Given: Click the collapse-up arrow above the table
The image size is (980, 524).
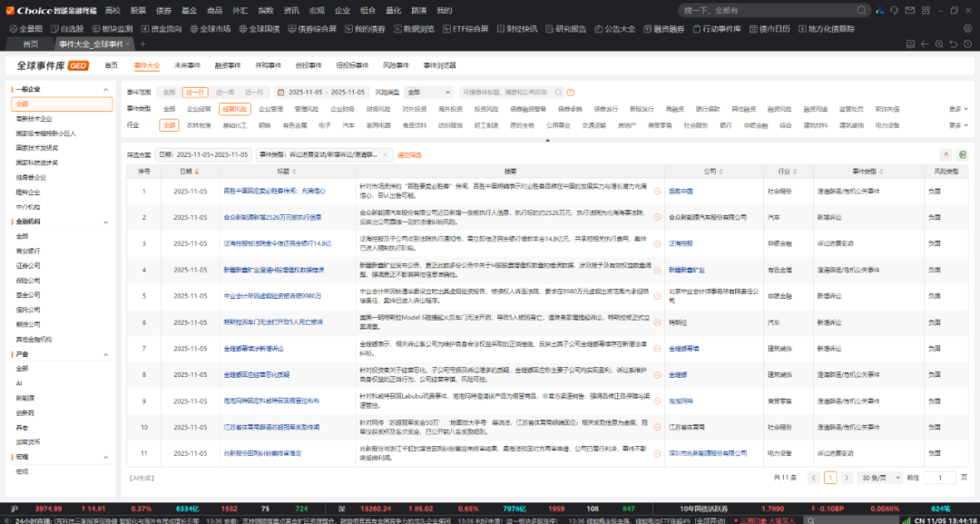Looking at the screenshot, I should (946, 154).
